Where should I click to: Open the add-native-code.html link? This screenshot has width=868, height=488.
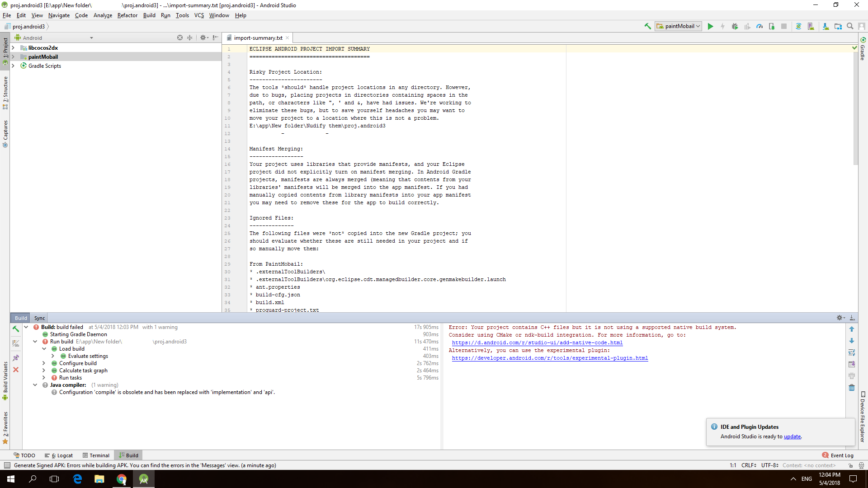[x=537, y=343]
